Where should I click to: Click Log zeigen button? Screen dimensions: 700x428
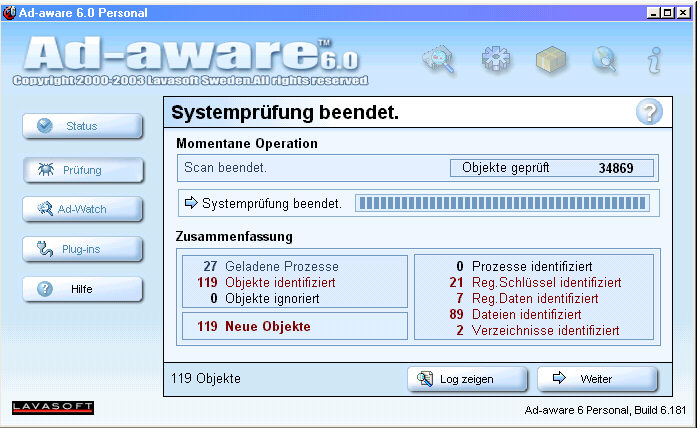467,379
